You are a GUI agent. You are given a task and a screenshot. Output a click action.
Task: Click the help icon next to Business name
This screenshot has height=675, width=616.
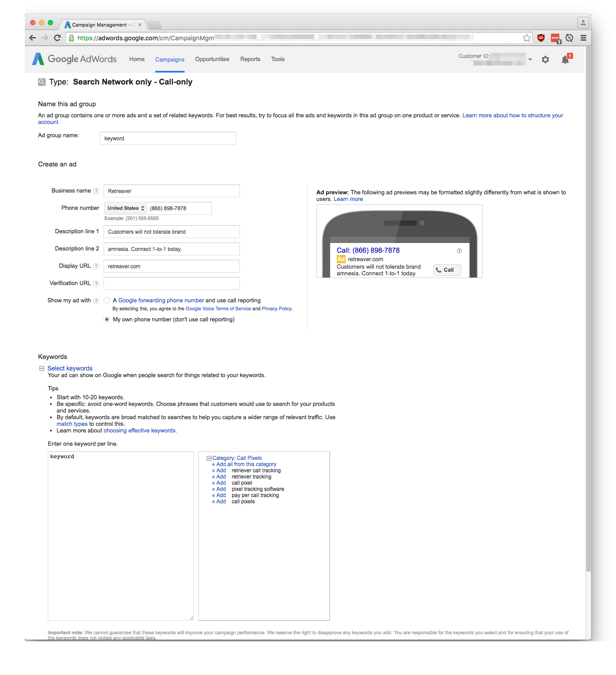[96, 191]
